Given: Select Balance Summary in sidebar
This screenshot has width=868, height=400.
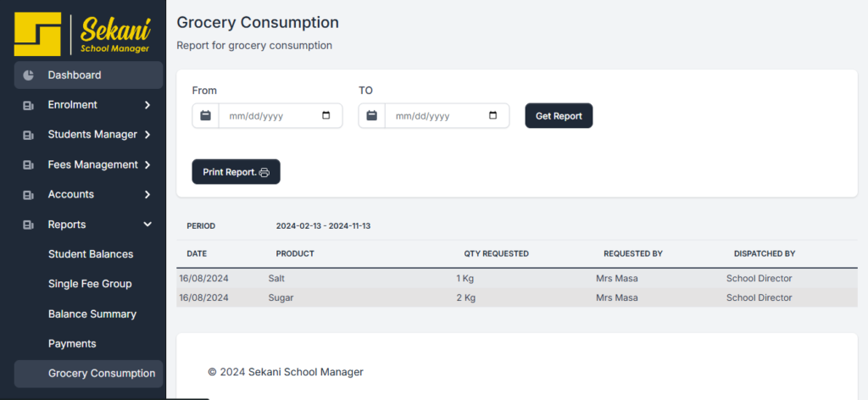Looking at the screenshot, I should pos(92,314).
